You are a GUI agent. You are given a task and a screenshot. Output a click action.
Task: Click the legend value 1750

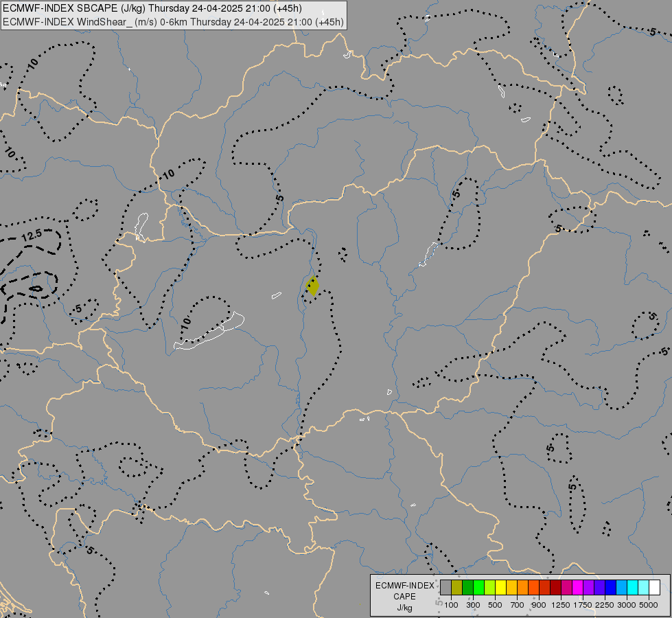[x=583, y=605]
